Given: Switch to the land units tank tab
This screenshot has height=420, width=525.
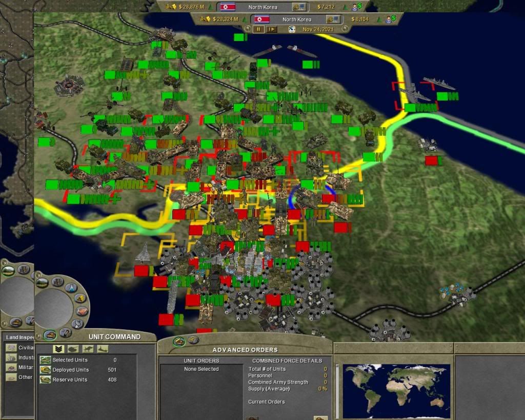Looking at the screenshot, I should [x=73, y=349].
